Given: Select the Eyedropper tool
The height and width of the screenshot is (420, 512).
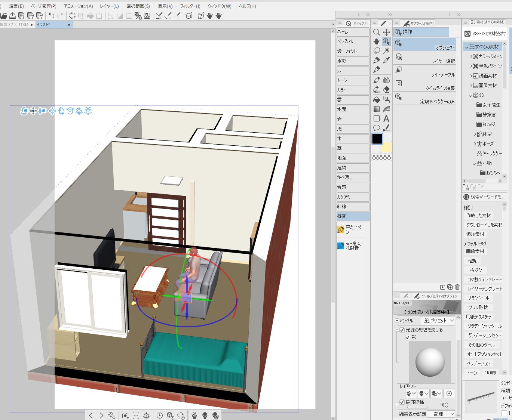Looking at the screenshot, I should pos(386,60).
